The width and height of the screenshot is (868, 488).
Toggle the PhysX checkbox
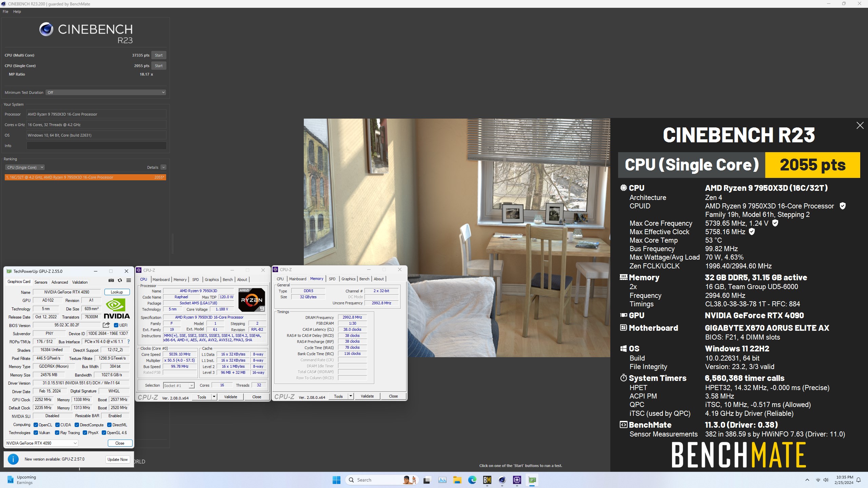(85, 433)
